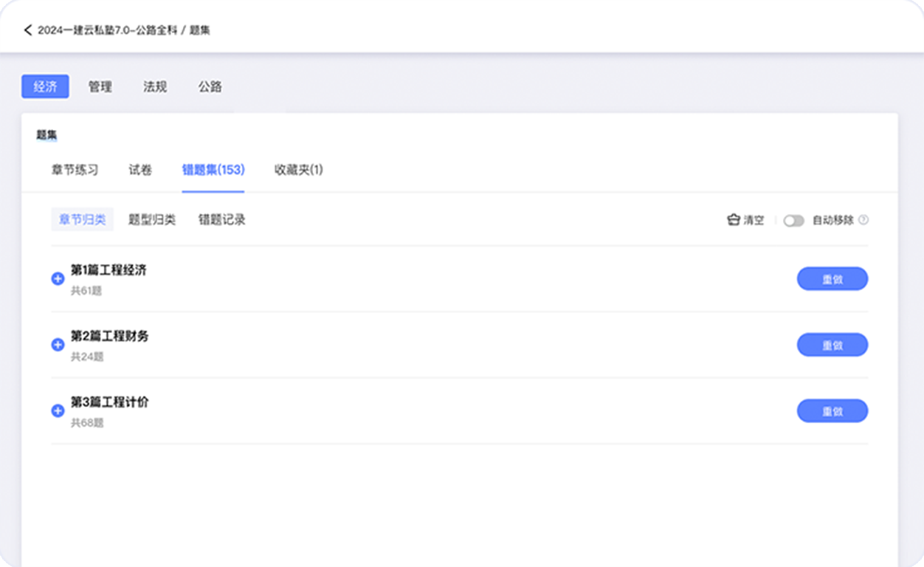Go to the 公路 subject tab
The image size is (924, 567).
click(210, 86)
